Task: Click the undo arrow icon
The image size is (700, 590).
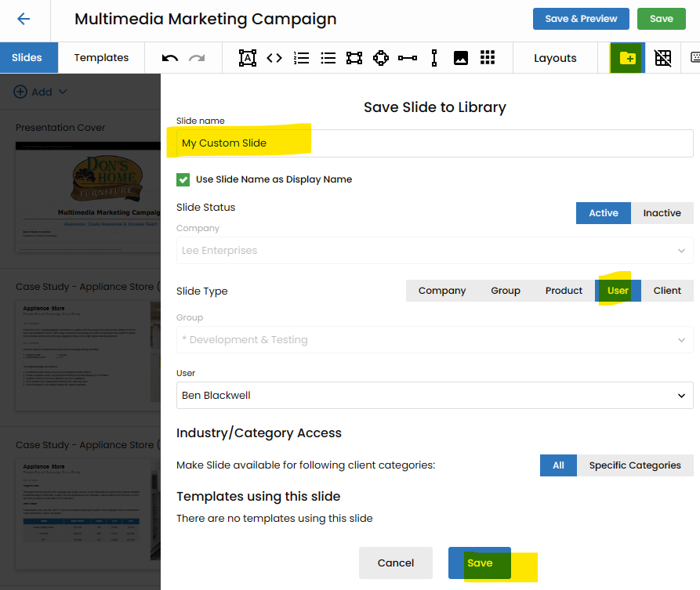Action: click(x=170, y=58)
